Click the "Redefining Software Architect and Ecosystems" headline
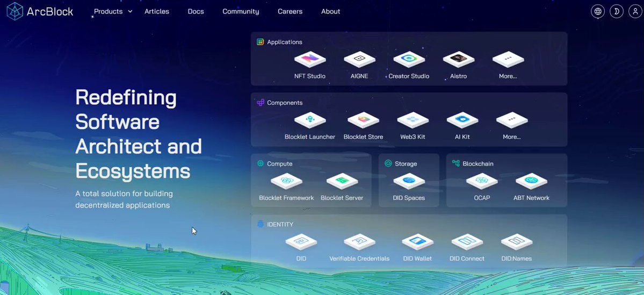The height and width of the screenshot is (295, 644). [x=139, y=134]
